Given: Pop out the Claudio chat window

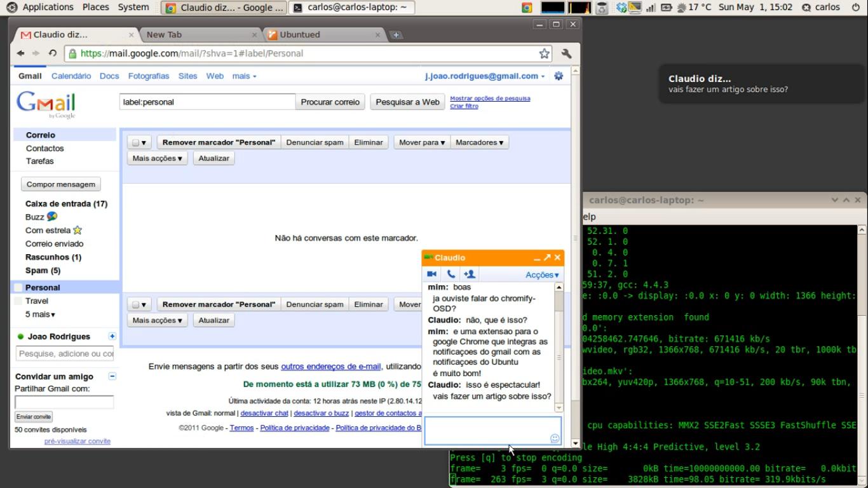Looking at the screenshot, I should [547, 257].
